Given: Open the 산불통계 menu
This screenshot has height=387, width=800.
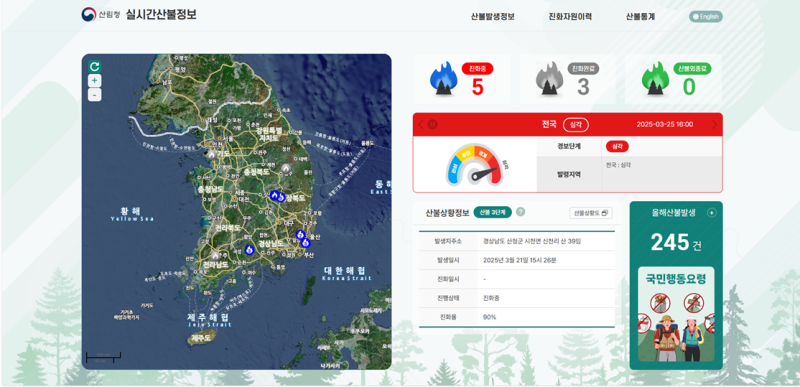Looking at the screenshot, I should pos(640,16).
